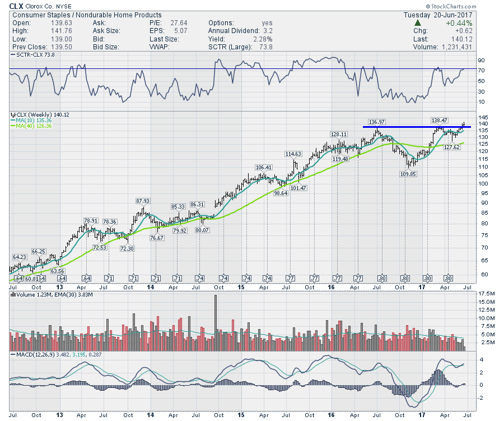Click the bar icon beside Volume 1.23M
The width and height of the screenshot is (504, 421).
pyautogui.click(x=13, y=294)
